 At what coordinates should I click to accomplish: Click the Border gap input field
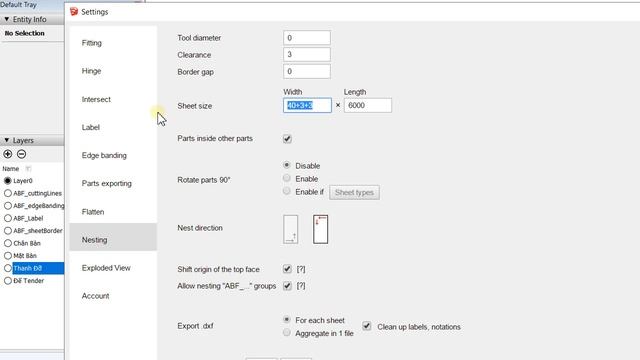click(x=307, y=71)
